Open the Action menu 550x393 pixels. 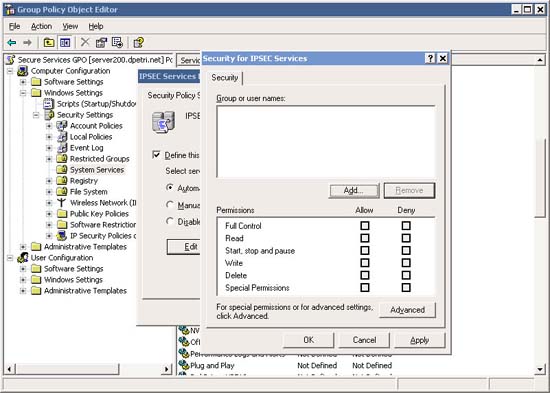coord(41,26)
